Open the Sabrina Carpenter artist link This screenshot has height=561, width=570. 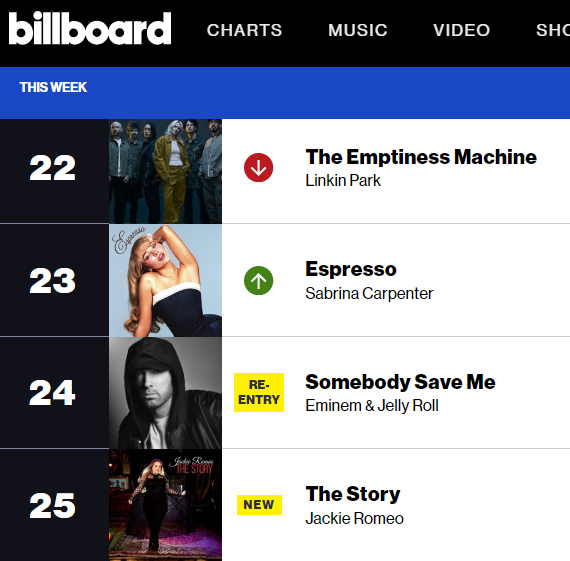(x=369, y=293)
